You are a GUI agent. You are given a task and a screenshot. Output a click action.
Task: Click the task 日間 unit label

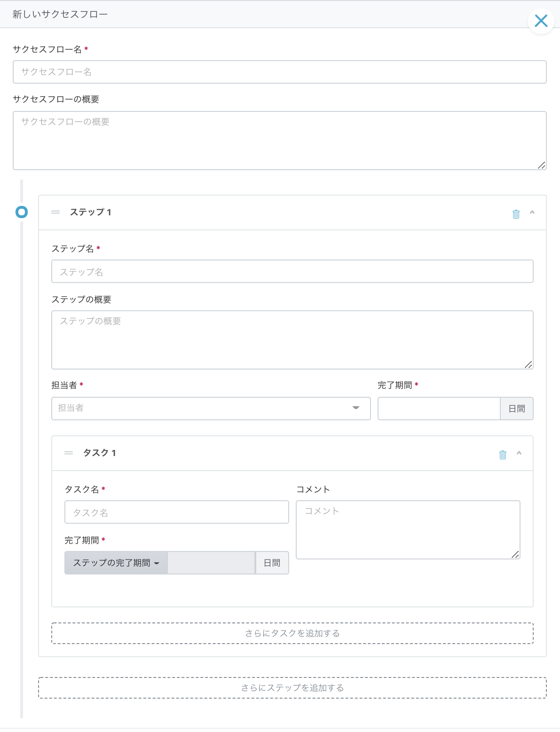coord(272,563)
